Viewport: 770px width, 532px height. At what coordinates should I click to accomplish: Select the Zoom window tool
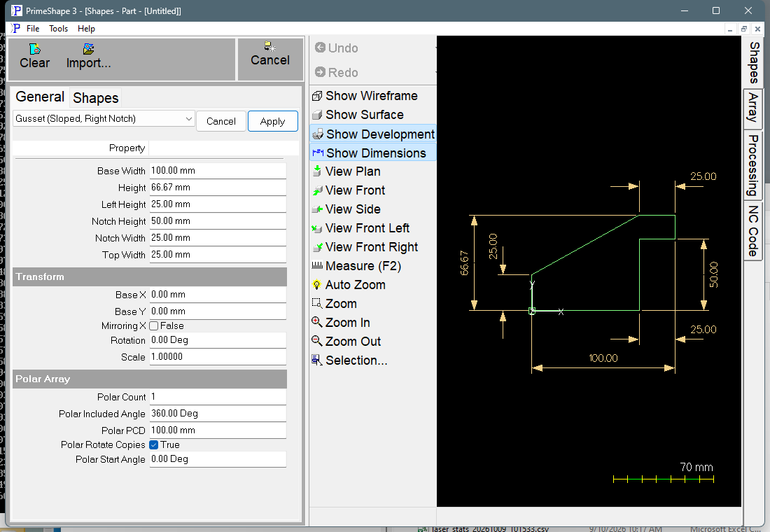coord(335,304)
